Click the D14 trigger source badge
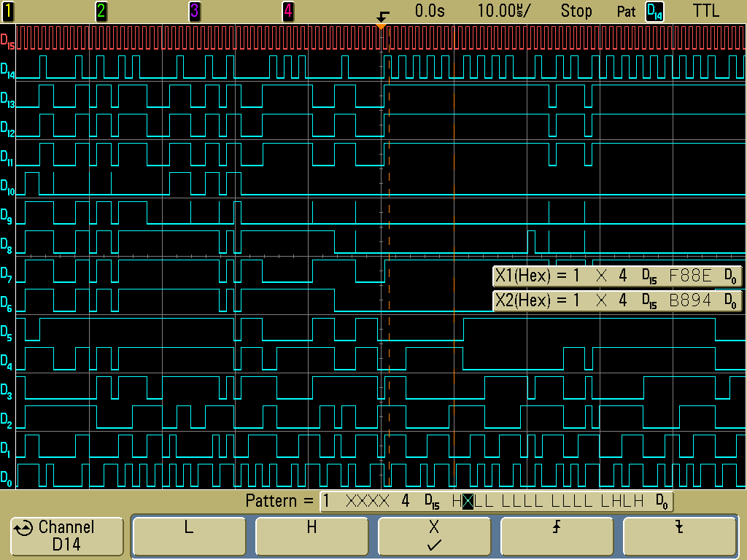Image resolution: width=747 pixels, height=560 pixels. [654, 12]
